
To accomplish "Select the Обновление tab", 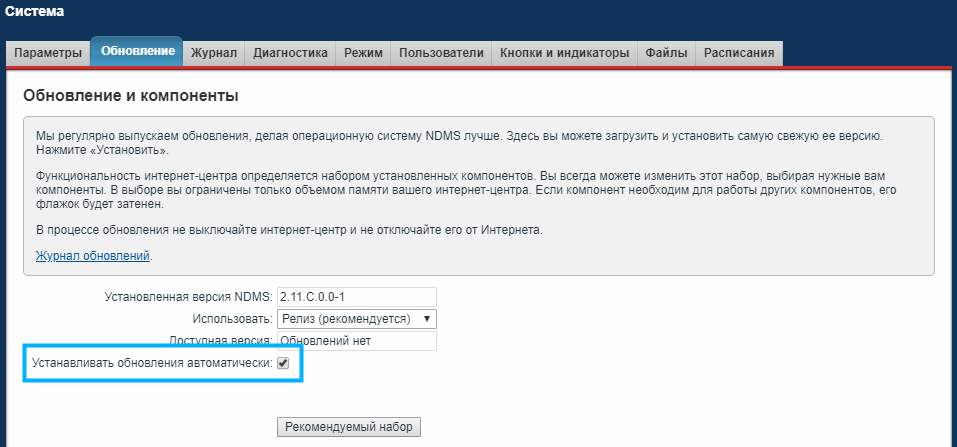I will pos(137,51).
